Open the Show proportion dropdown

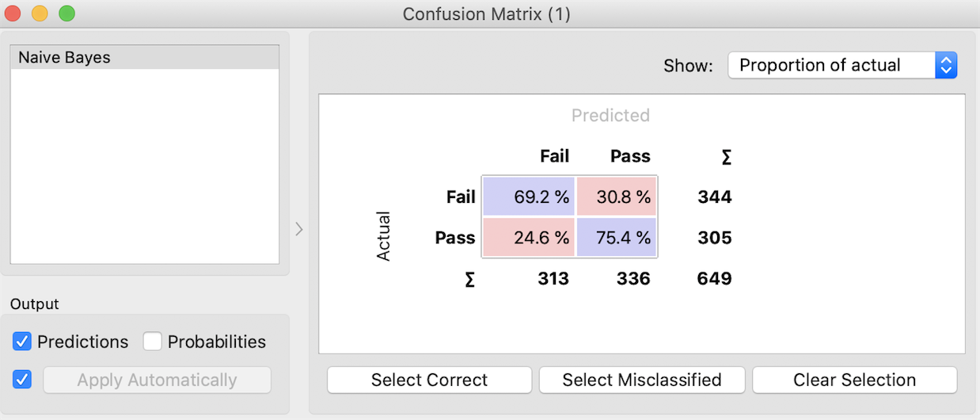coord(831,65)
